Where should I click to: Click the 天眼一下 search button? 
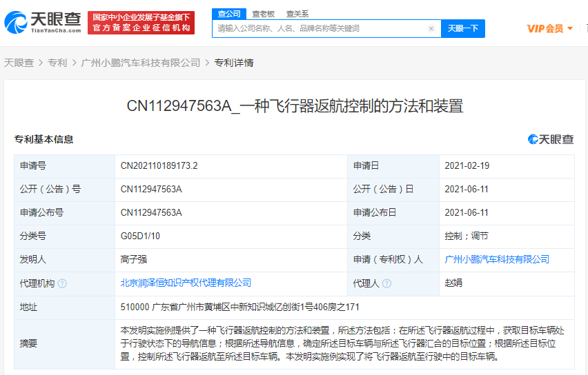pyautogui.click(x=463, y=28)
